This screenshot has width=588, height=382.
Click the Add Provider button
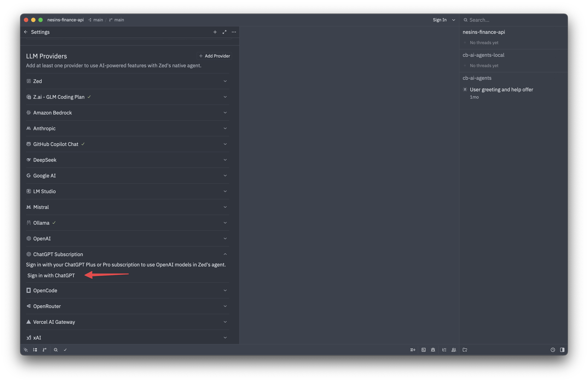tap(215, 56)
